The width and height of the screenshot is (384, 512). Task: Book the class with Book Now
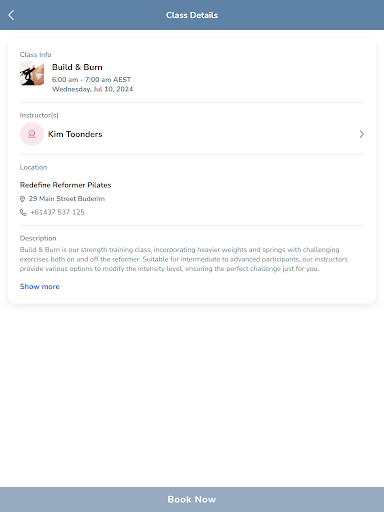tap(192, 499)
